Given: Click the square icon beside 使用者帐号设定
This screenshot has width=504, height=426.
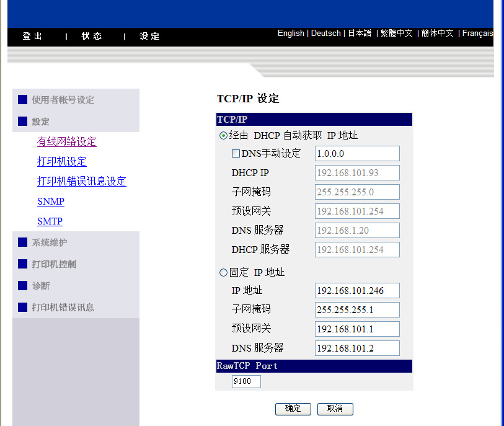Looking at the screenshot, I should 23,99.
